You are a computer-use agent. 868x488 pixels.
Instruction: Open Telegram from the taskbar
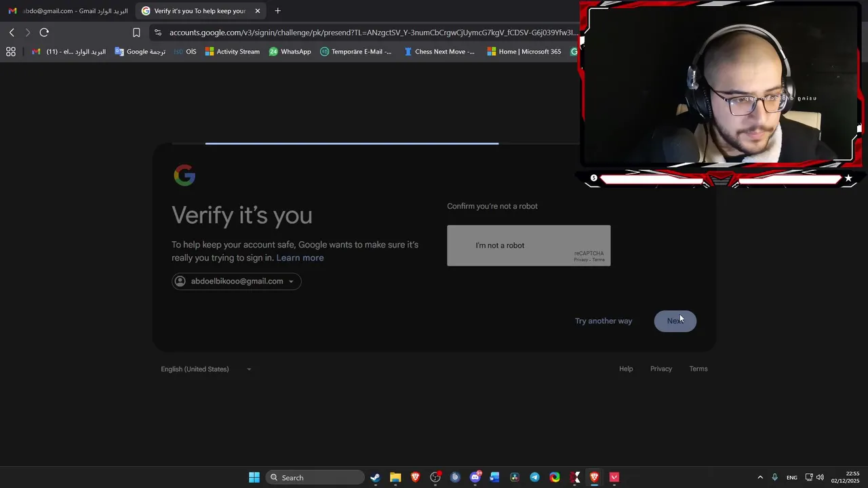click(x=534, y=477)
